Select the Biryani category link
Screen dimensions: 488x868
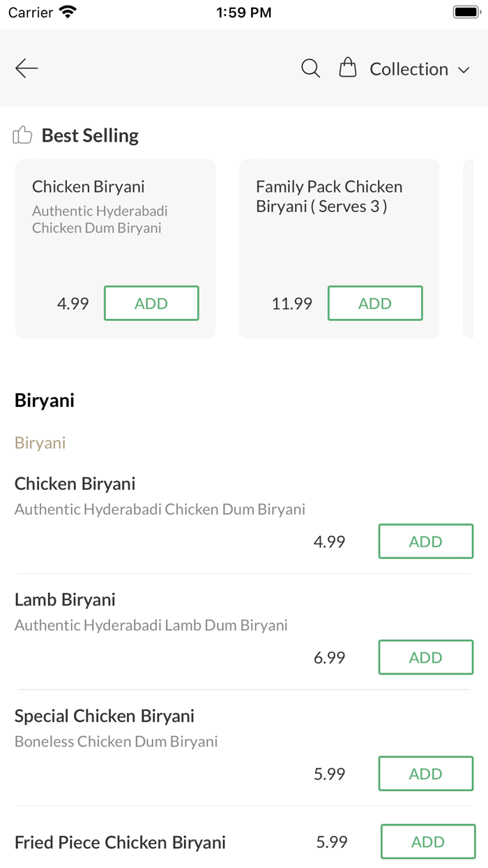pyautogui.click(x=40, y=442)
